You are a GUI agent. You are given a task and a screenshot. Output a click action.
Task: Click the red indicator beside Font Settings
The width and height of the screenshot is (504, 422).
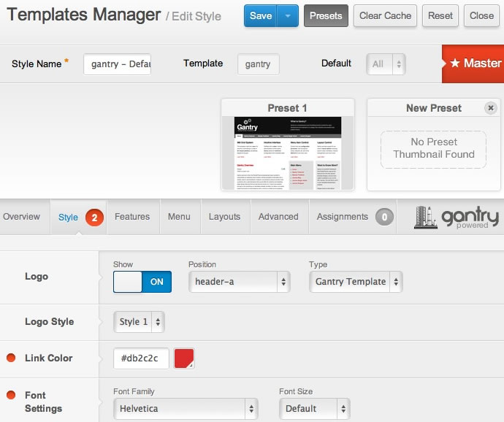pos(11,395)
